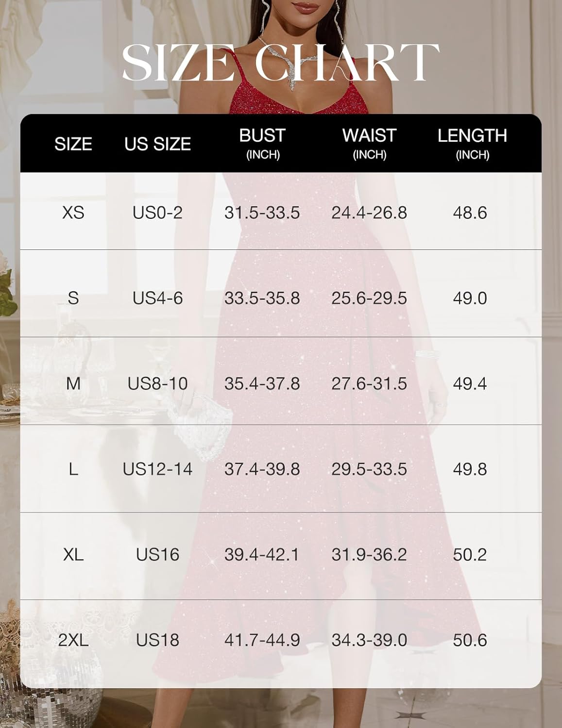Click the bust value 31.5-33.5
562x728 pixels.
point(262,213)
